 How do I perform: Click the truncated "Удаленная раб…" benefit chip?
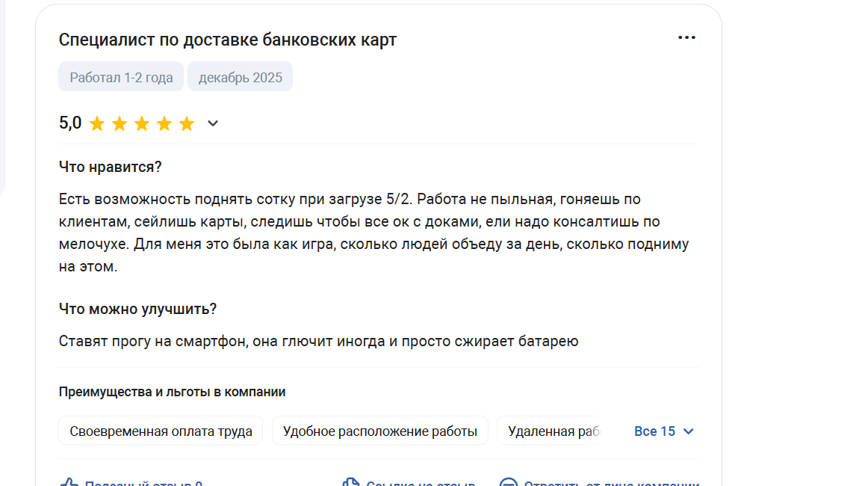550,431
